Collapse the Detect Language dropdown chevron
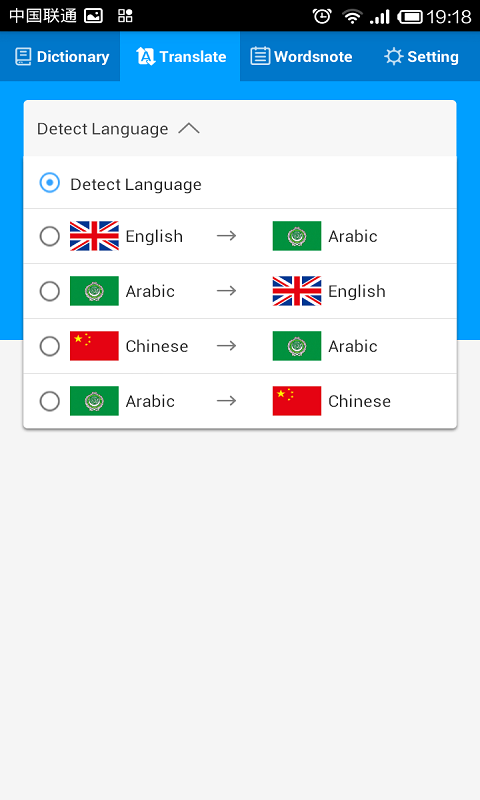Image resolution: width=480 pixels, height=800 pixels. pos(189,128)
